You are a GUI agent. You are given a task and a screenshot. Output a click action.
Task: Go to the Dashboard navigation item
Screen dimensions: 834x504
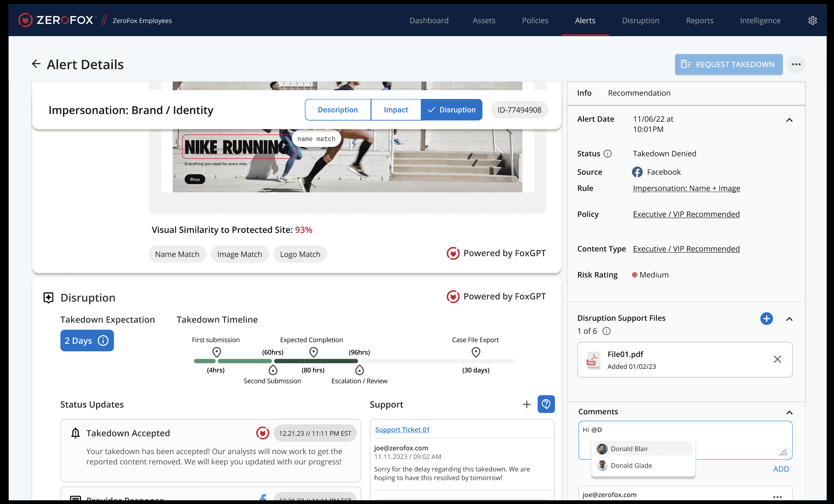428,20
